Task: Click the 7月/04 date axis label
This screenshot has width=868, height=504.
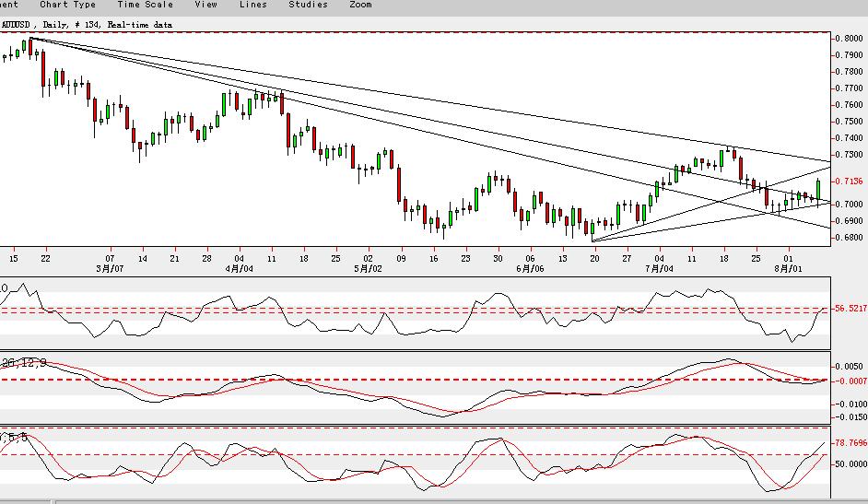Action: coord(660,269)
